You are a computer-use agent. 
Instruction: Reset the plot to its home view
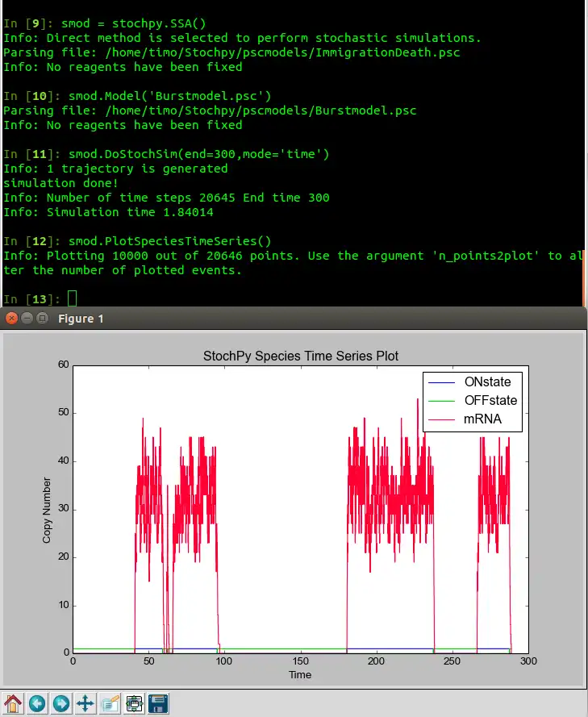13,703
